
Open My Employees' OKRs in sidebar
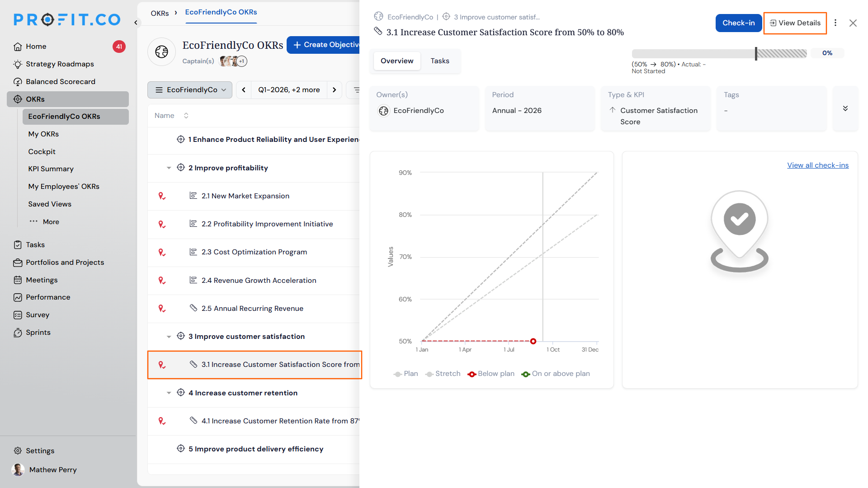click(64, 187)
